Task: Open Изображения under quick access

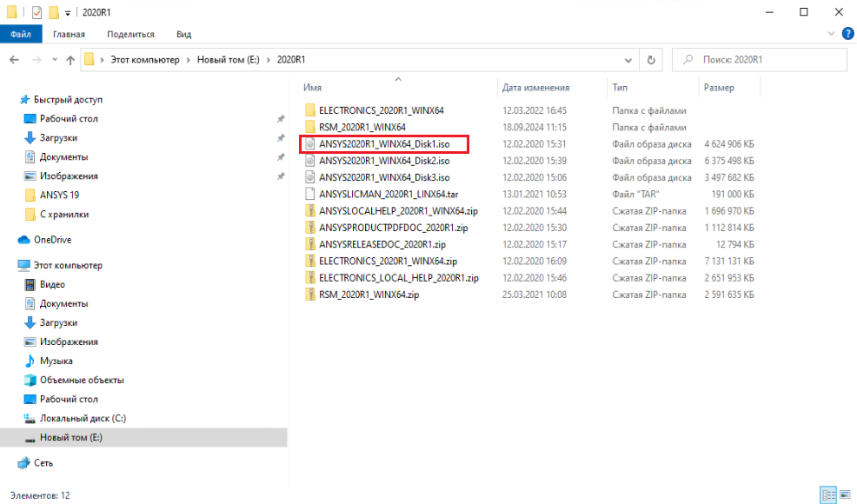Action: (69, 176)
